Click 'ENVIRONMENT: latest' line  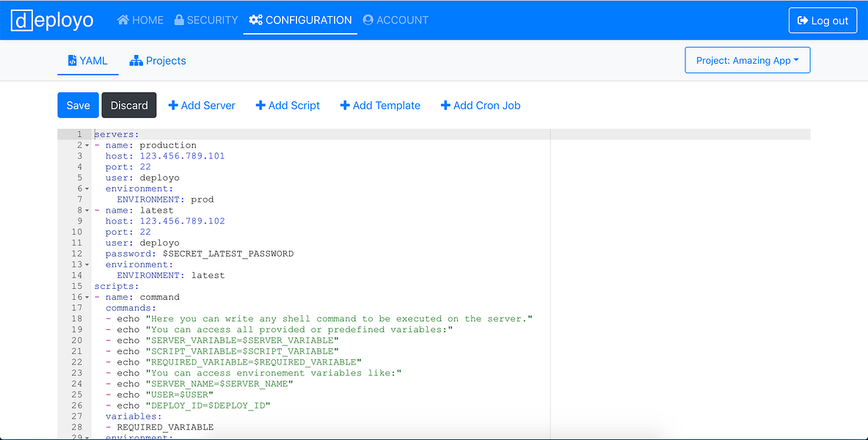(x=171, y=275)
